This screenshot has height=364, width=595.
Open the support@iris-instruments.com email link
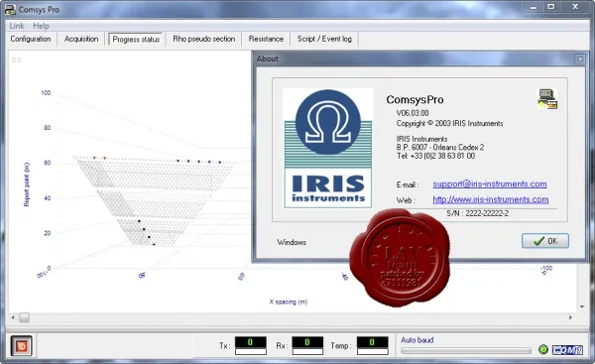coord(490,184)
